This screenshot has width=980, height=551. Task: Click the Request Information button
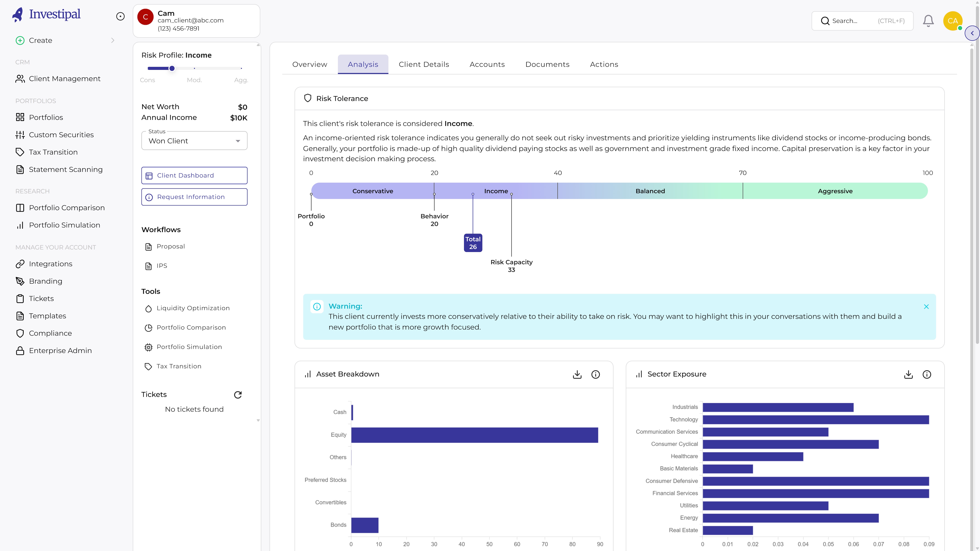tap(194, 197)
